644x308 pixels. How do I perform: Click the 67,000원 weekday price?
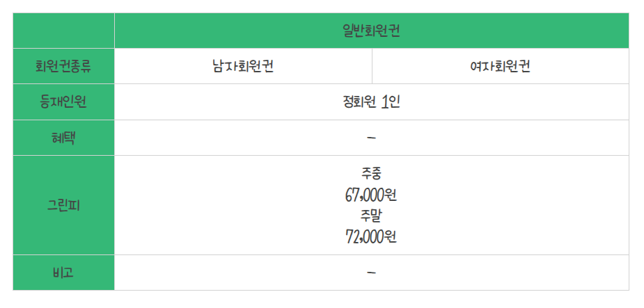(x=371, y=195)
